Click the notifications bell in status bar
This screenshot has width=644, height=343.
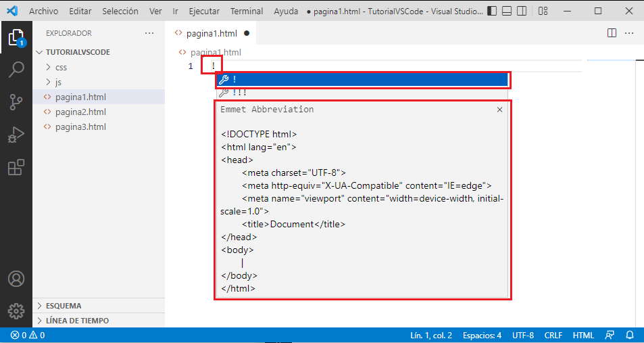(630, 335)
